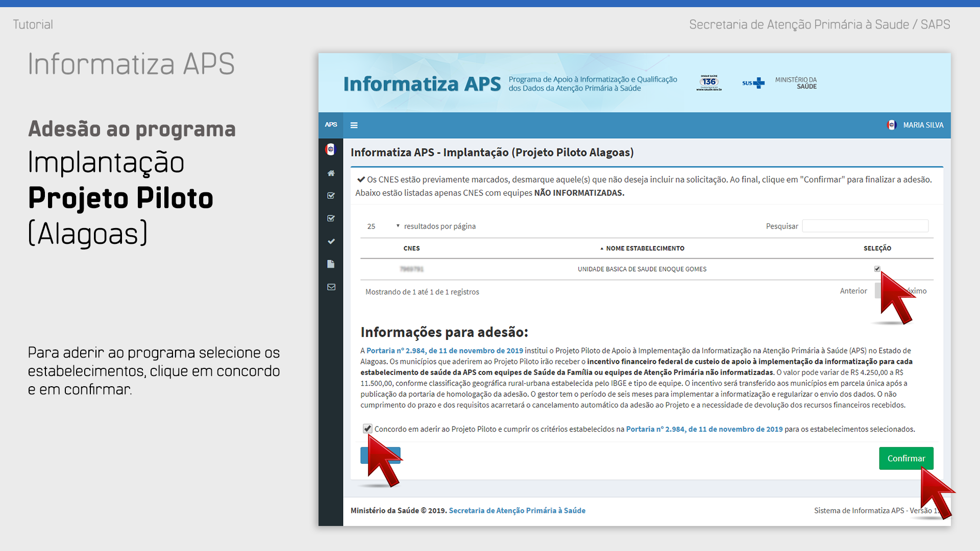Click the Anterior pagination link
The image size is (980, 551).
(x=853, y=291)
